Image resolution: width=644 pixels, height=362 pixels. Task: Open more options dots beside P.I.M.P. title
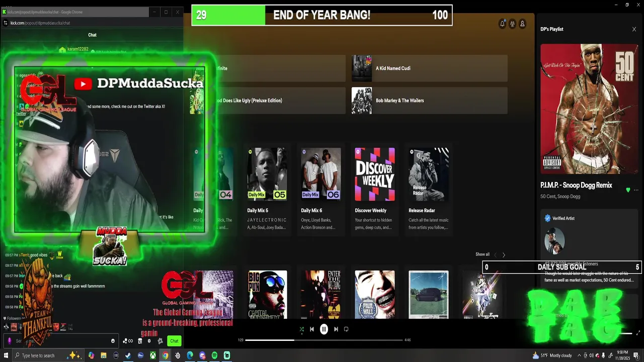point(636,190)
